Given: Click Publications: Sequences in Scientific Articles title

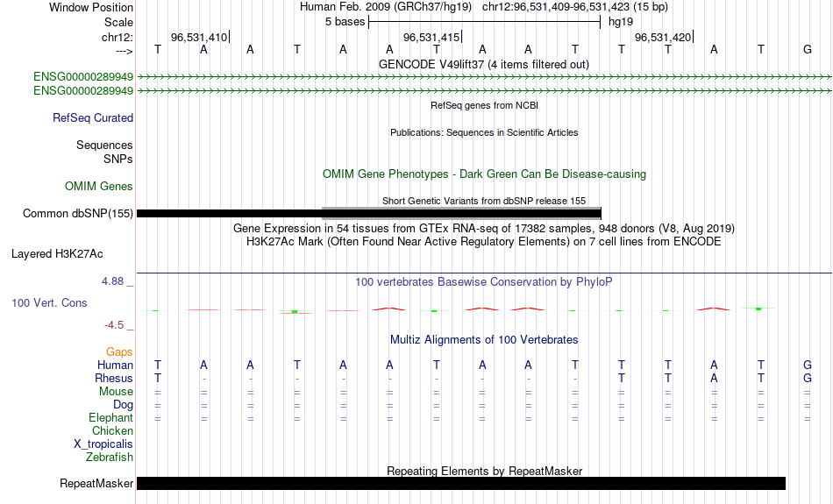Looking at the screenshot, I should tap(484, 132).
